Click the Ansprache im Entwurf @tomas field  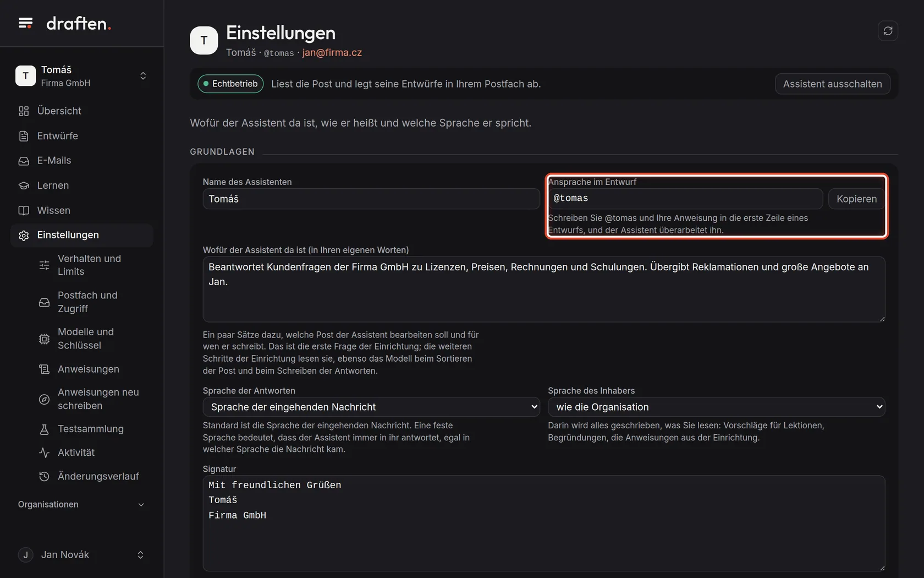point(685,199)
